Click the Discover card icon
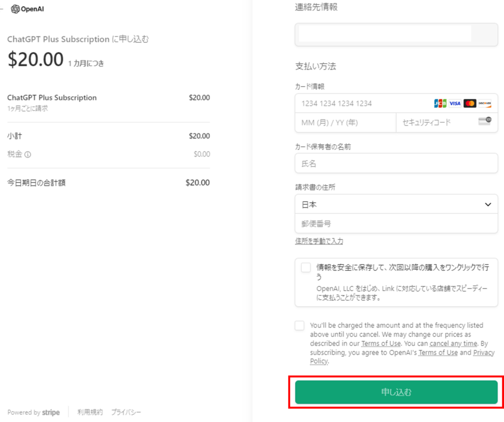504x422 pixels. (x=485, y=103)
